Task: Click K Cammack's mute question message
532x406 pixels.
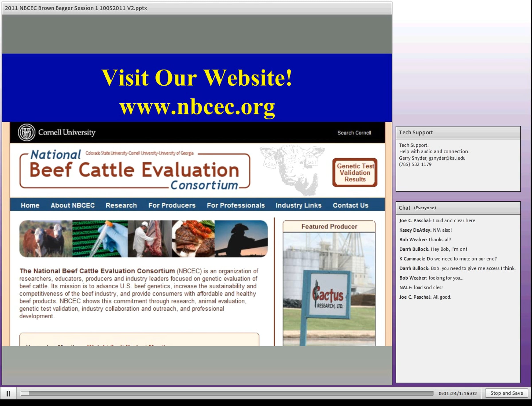Action: point(448,259)
